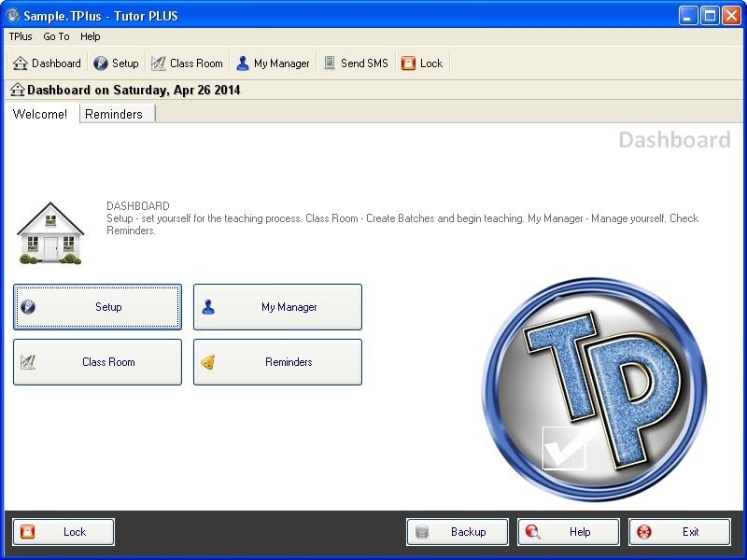This screenshot has width=747, height=560.
Task: Open the Help menu in menu bar
Action: pos(90,36)
